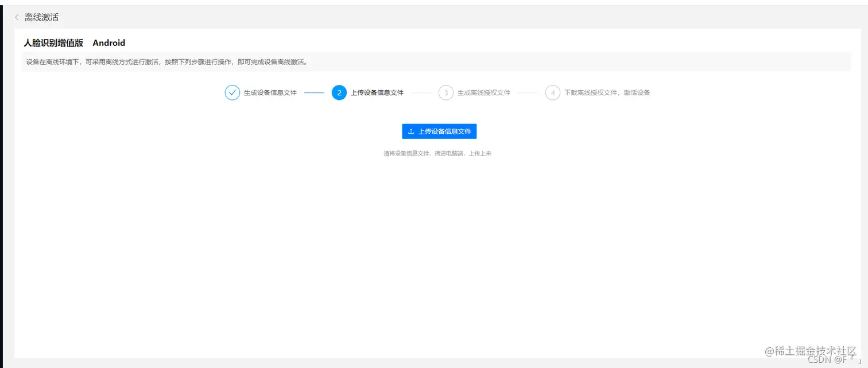
Task: Click the numbered circle labeled 4
Action: [x=552, y=92]
